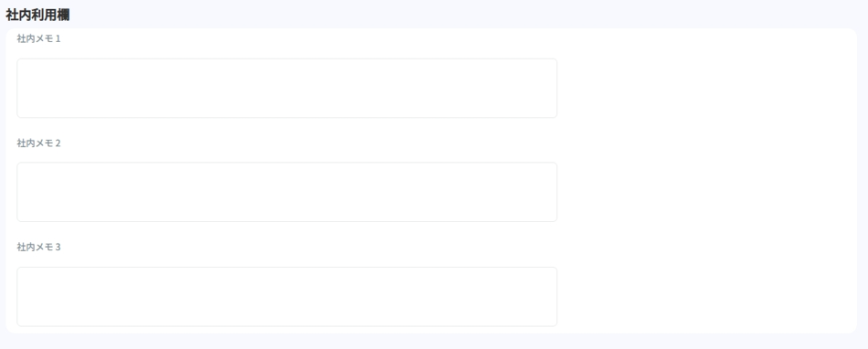Select the 社内メモ 3 text area
Viewport: 868px width, 349px height.
coord(287,297)
